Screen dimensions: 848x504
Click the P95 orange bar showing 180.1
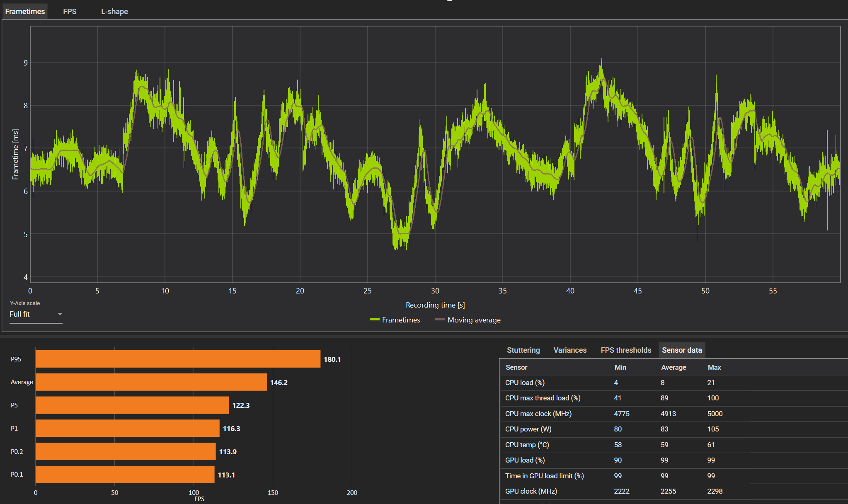[x=178, y=359]
